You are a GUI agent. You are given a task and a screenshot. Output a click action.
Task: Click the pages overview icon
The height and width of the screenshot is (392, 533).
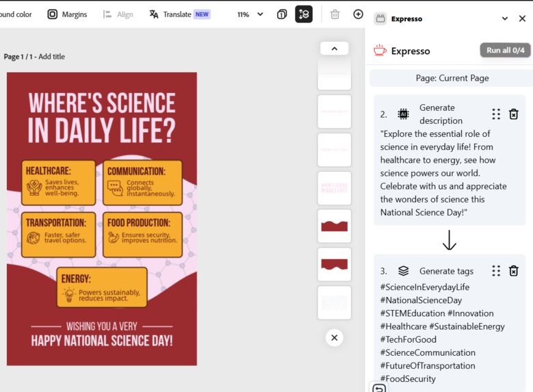coord(282,14)
